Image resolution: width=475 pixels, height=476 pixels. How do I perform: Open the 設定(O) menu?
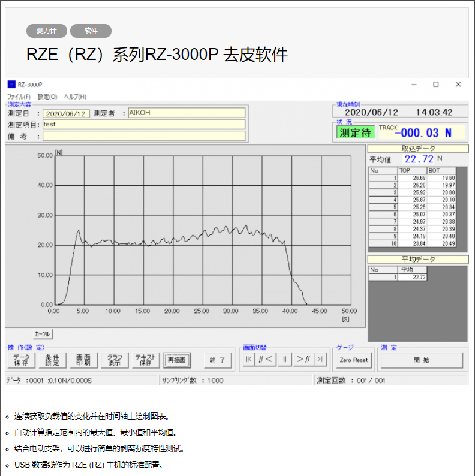pyautogui.click(x=47, y=97)
